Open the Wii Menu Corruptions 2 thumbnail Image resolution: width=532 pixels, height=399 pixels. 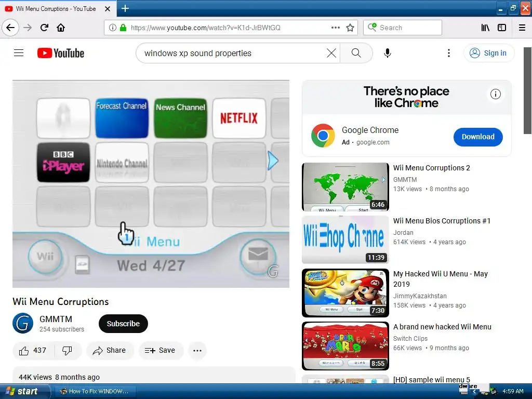tap(345, 187)
